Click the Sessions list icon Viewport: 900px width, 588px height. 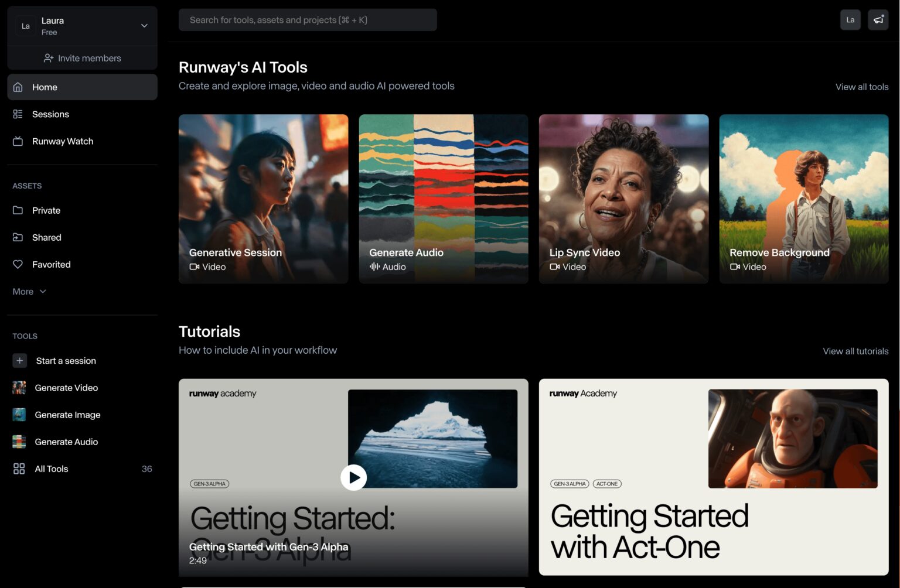(x=18, y=114)
